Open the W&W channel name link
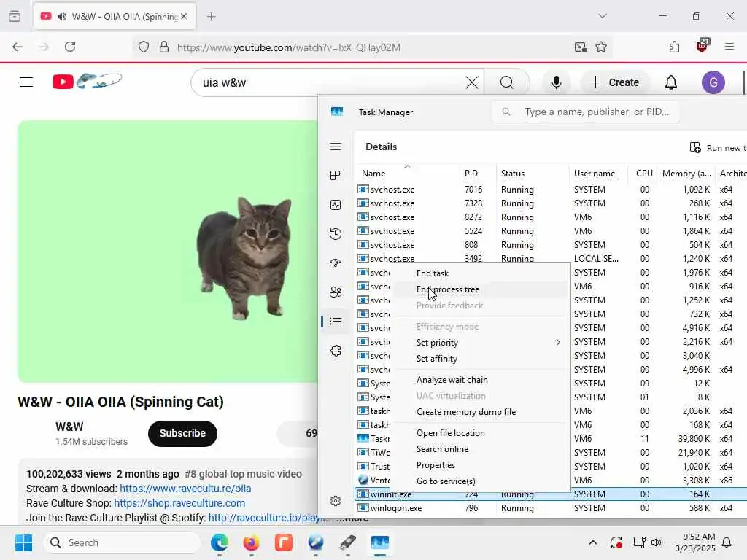This screenshot has height=560, width=747. tap(69, 427)
